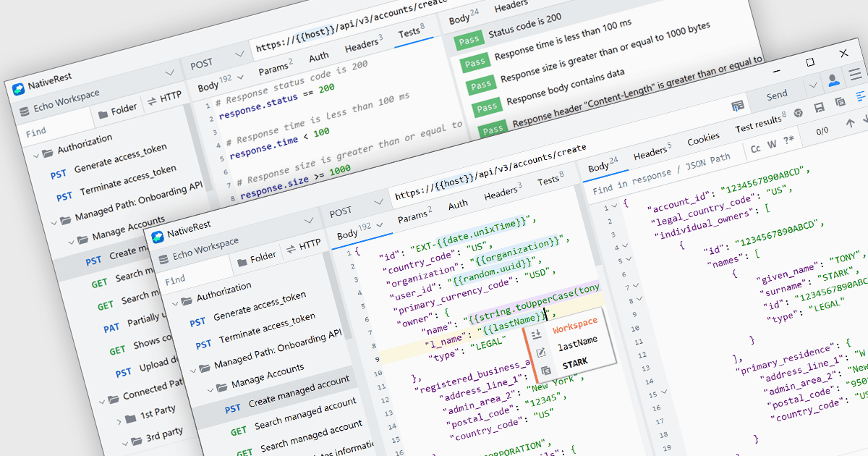Click the copy response icon next to save
This screenshot has height=456, width=868.
pyautogui.click(x=840, y=103)
